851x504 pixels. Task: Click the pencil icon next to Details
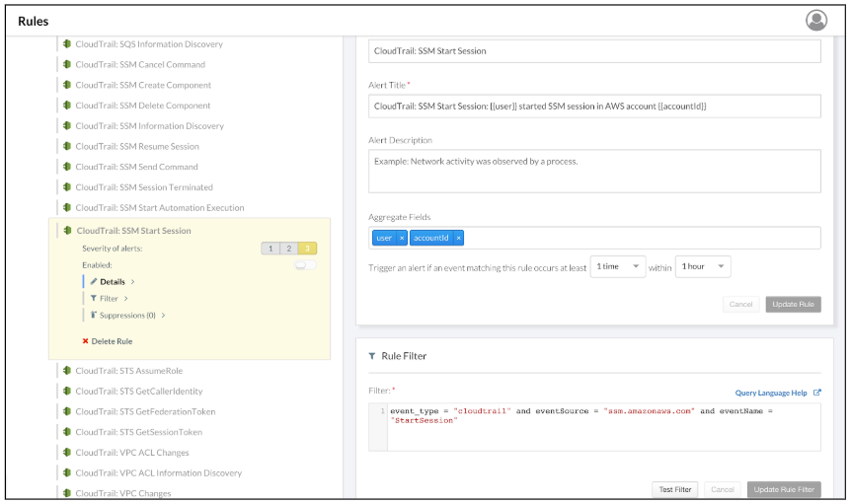tap(94, 281)
